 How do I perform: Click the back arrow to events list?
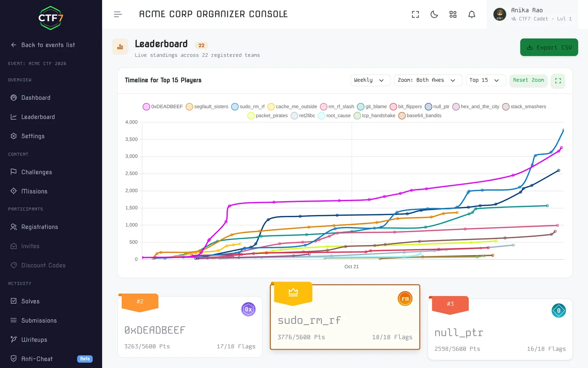[x=13, y=45]
